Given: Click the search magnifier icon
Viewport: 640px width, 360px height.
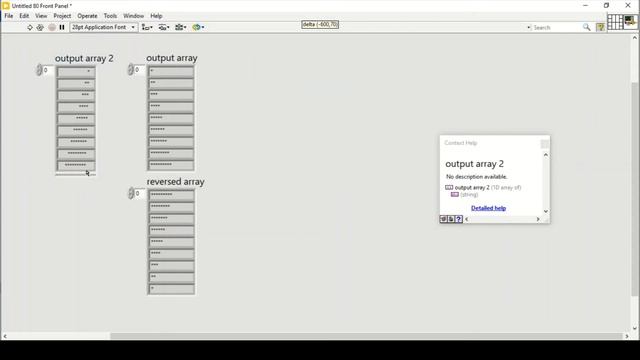Looking at the screenshot, I should click(x=587, y=27).
